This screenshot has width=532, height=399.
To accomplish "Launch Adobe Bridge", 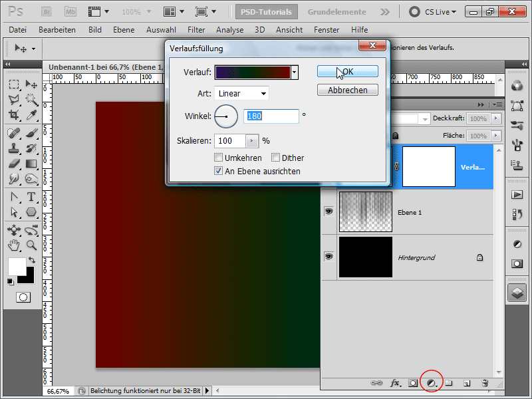I will (x=47, y=12).
